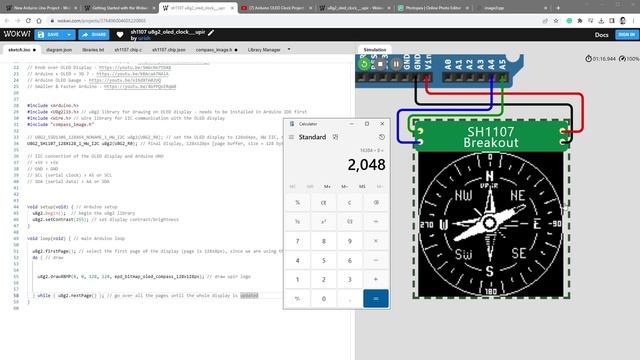640x360 pixels.
Task: Open the Library Manager tab
Action: [264, 50]
